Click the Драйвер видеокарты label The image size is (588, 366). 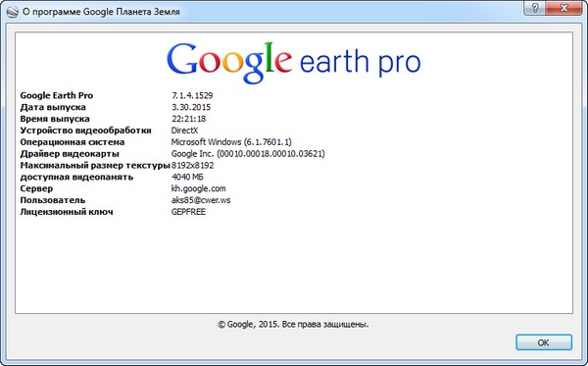tap(70, 153)
